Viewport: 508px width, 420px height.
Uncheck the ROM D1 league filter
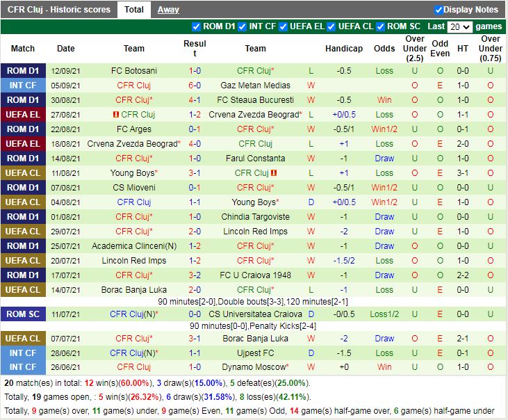click(196, 26)
